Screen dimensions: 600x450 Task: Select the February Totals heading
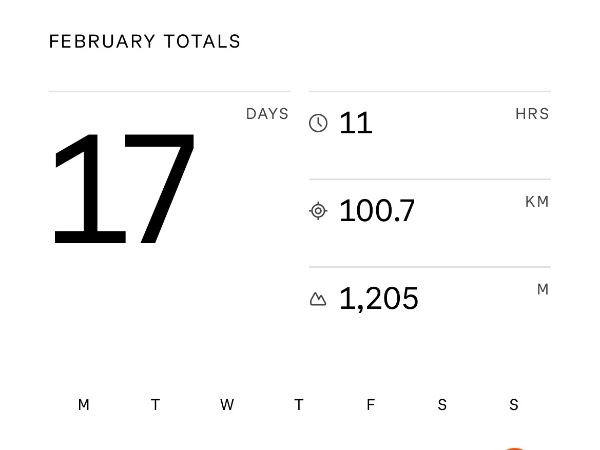(145, 42)
